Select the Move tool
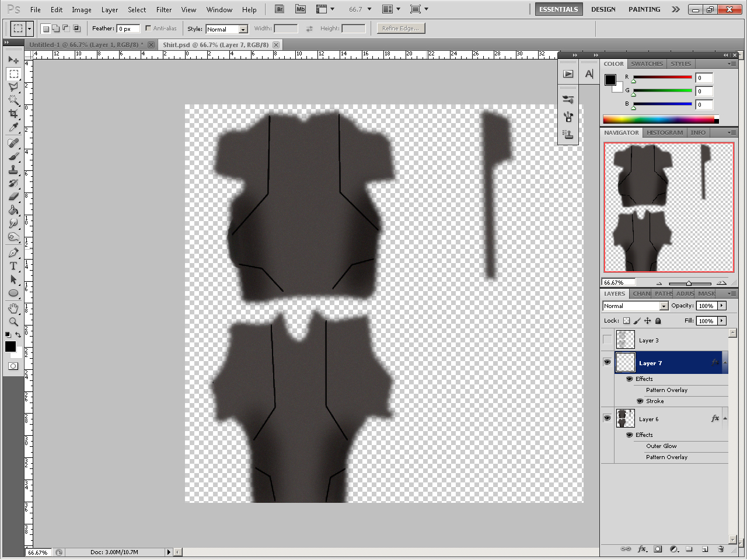The width and height of the screenshot is (747, 560). pyautogui.click(x=13, y=60)
